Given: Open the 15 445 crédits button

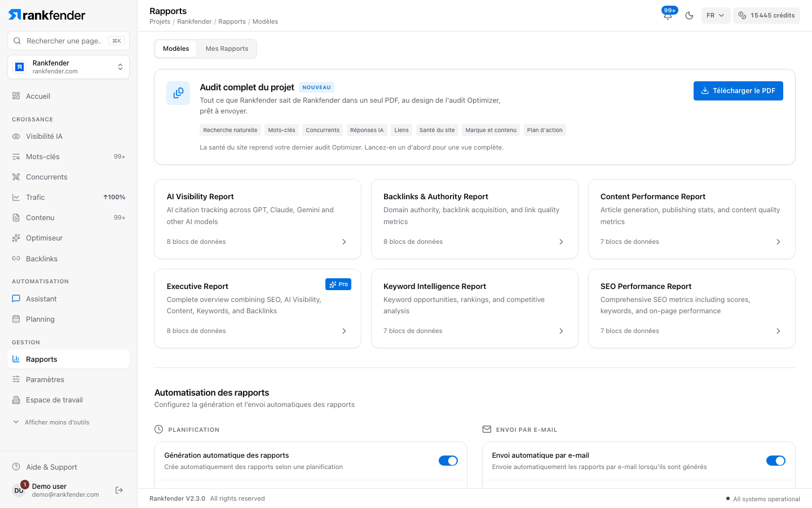Looking at the screenshot, I should tap(766, 15).
